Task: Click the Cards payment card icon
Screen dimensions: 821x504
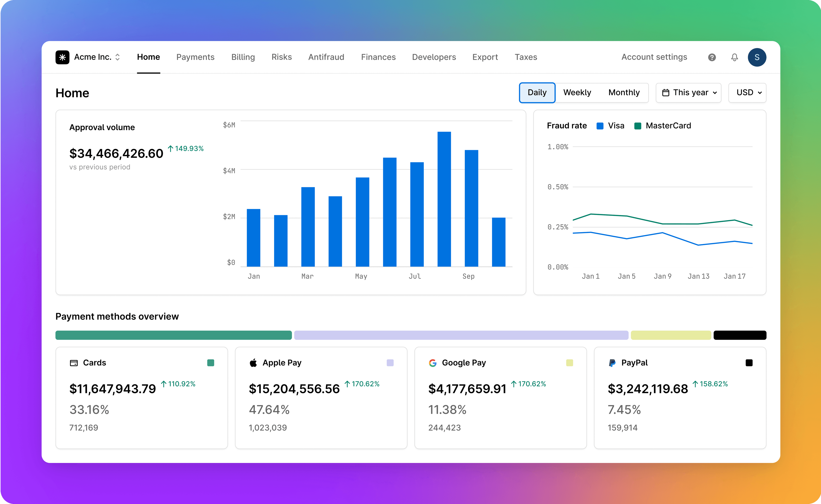Action: click(74, 363)
